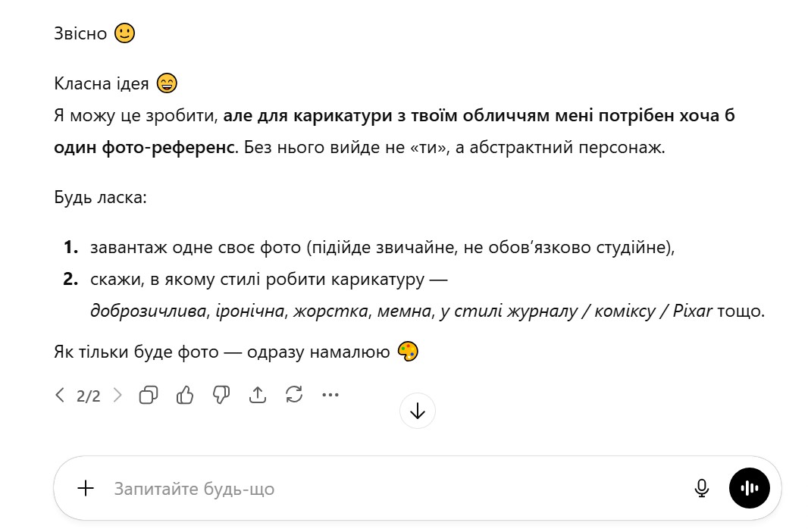Click the microphone dictation icon
808x532 pixels.
[x=702, y=489]
